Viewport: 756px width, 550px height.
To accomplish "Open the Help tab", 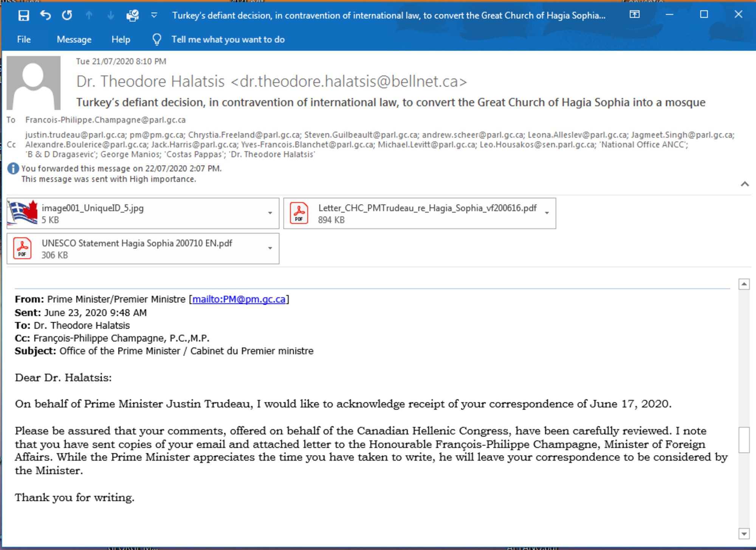I will click(121, 39).
